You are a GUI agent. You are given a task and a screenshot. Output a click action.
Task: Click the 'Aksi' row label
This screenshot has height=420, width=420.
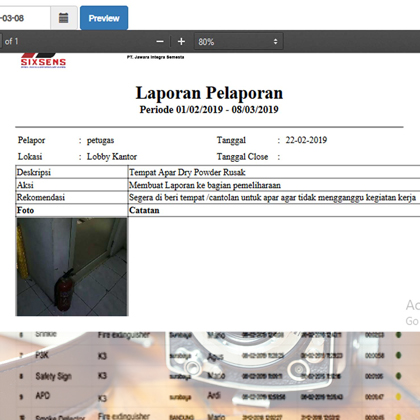coord(25,185)
